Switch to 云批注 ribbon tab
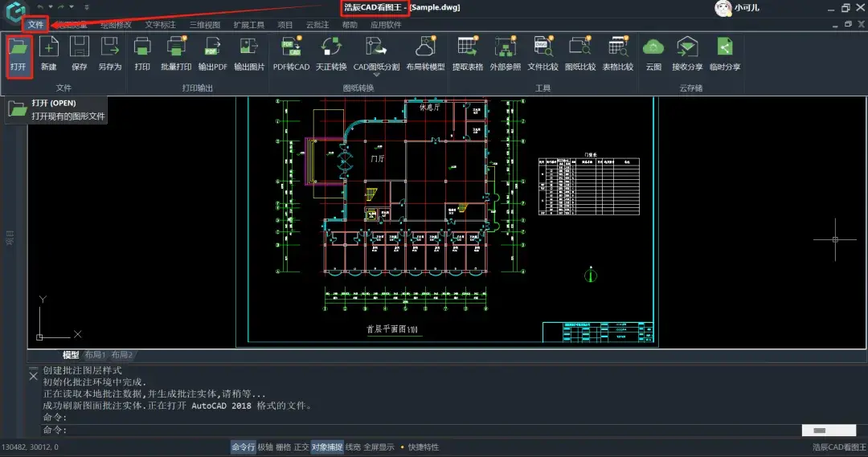The width and height of the screenshot is (868, 457). (317, 25)
